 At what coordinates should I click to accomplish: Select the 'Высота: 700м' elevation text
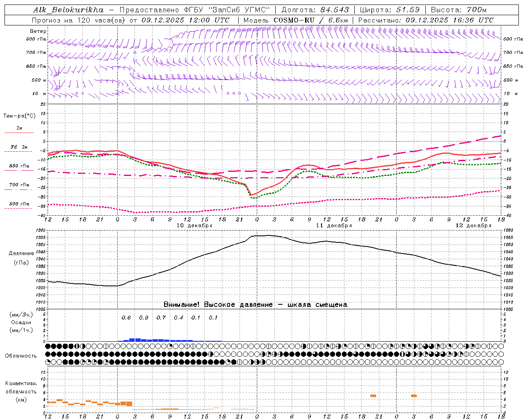point(459,10)
